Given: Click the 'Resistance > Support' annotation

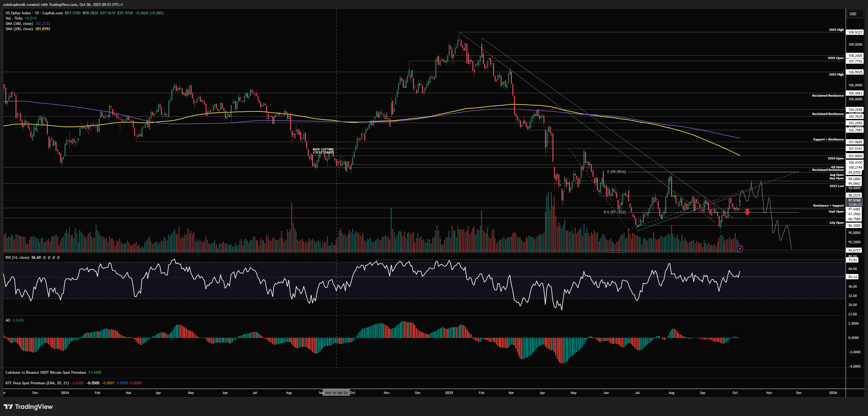Looking at the screenshot, I should 828,206.
